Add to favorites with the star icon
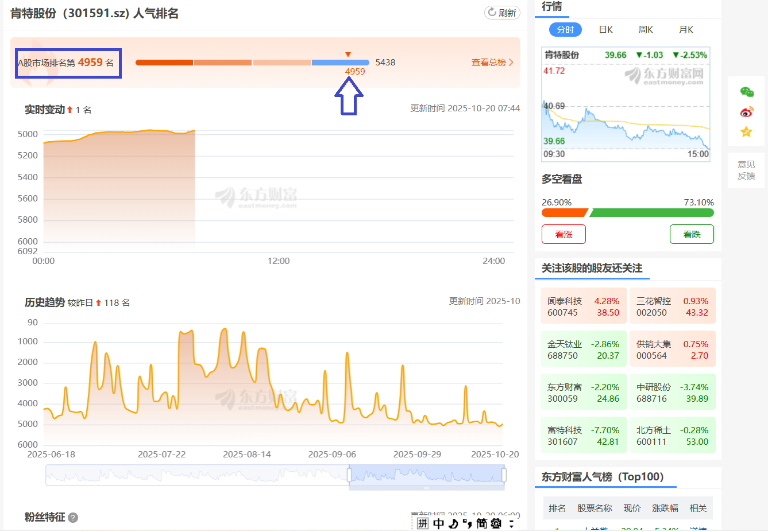 (746, 132)
